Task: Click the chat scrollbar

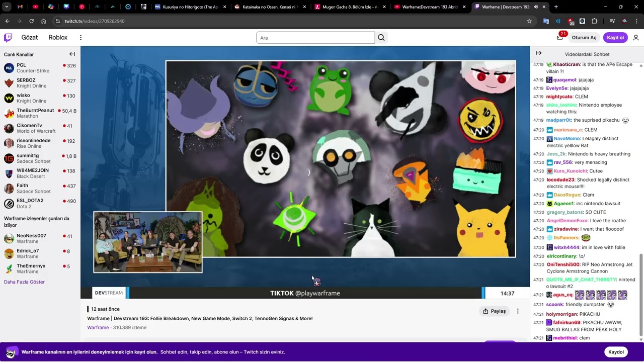Action: (x=641, y=294)
